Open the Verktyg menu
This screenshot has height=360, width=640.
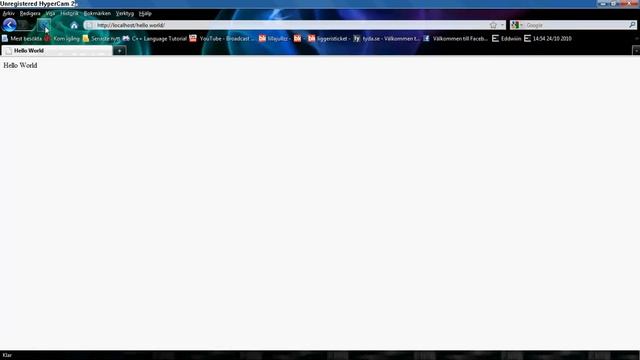point(124,13)
